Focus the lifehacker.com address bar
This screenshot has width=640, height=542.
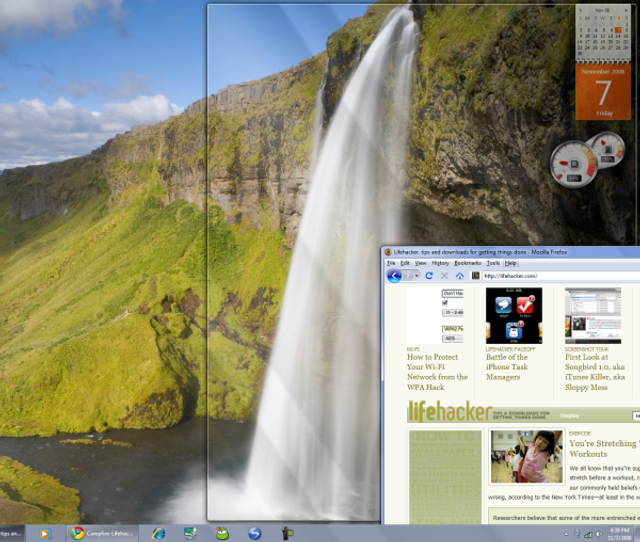tap(560, 276)
